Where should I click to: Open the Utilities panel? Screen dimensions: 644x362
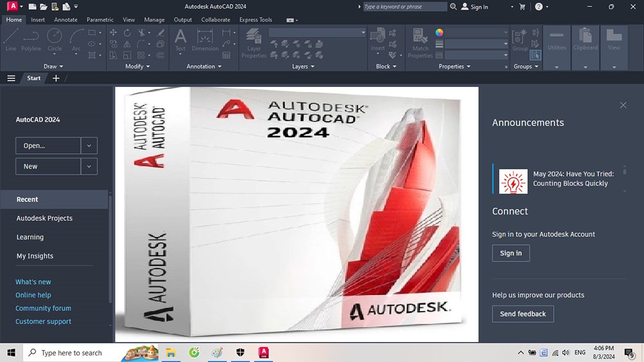click(x=557, y=47)
